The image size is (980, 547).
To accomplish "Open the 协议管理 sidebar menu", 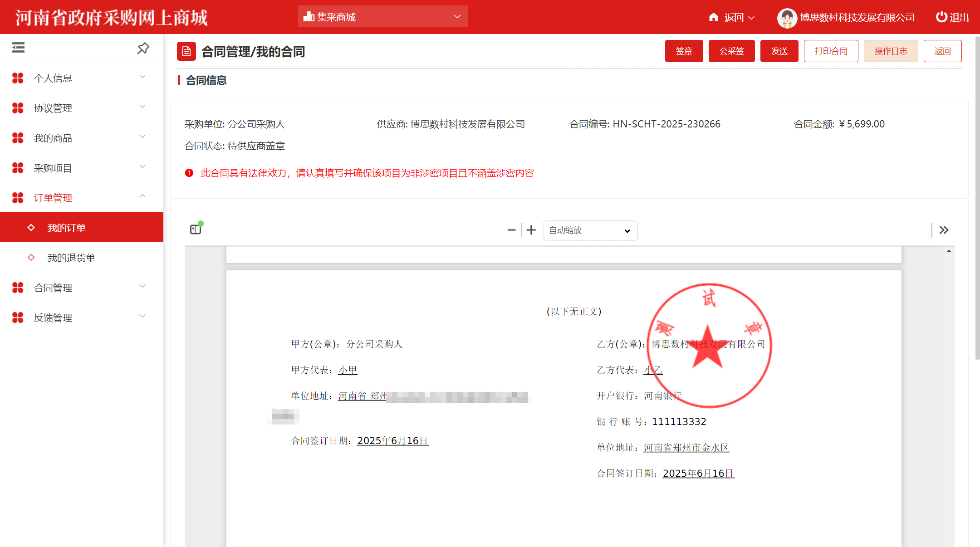I will [82, 108].
